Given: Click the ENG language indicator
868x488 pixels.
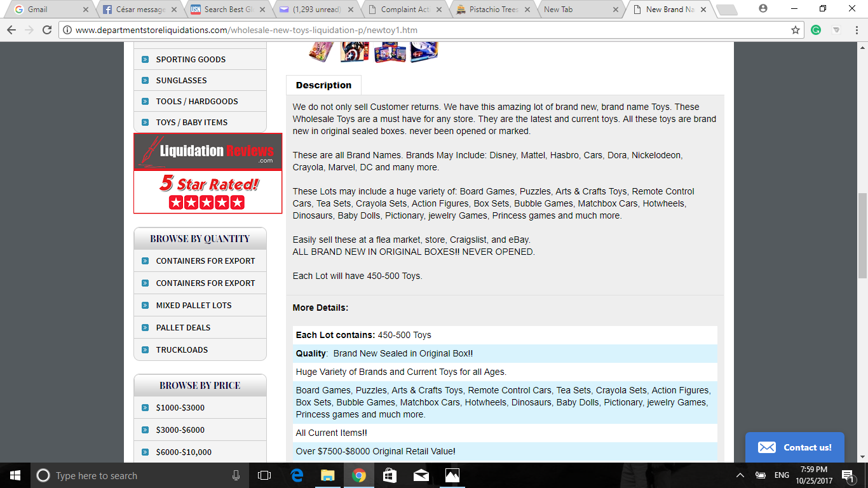Looking at the screenshot, I should [782, 475].
